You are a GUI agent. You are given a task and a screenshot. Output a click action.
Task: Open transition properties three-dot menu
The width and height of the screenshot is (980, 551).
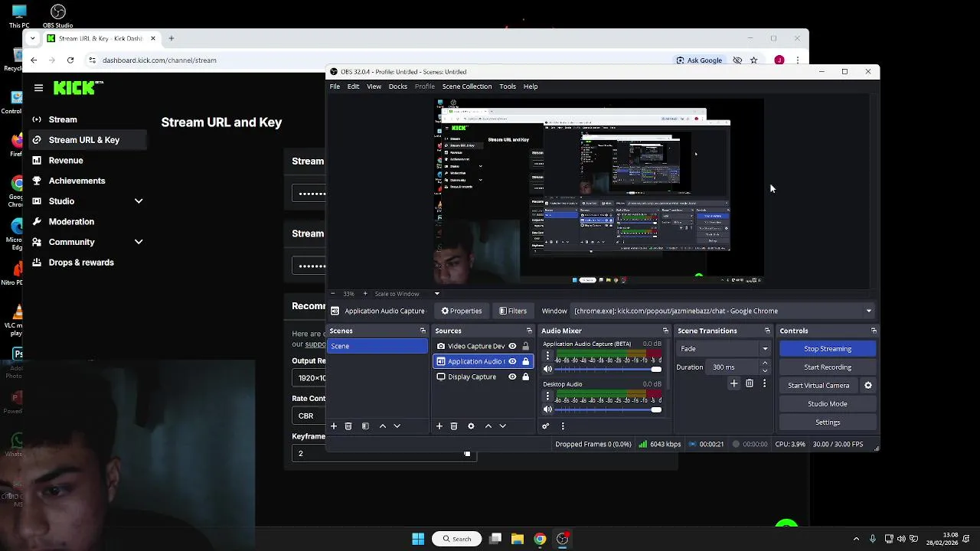[x=764, y=383]
